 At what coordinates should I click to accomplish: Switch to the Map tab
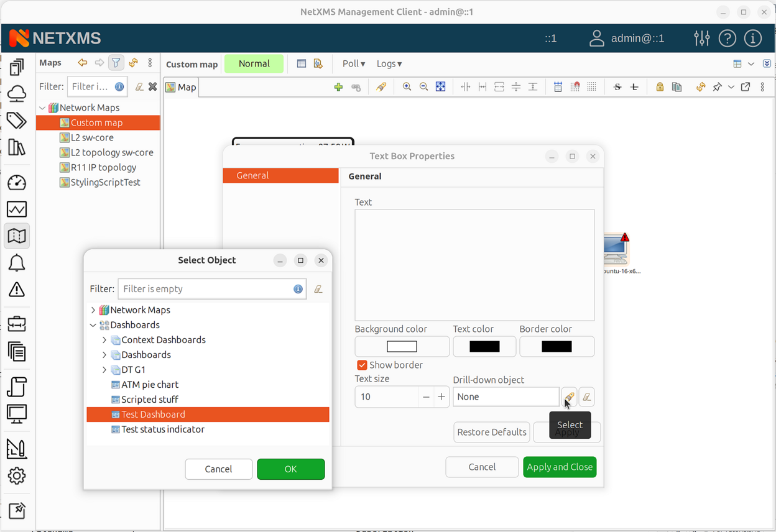pyautogui.click(x=181, y=87)
